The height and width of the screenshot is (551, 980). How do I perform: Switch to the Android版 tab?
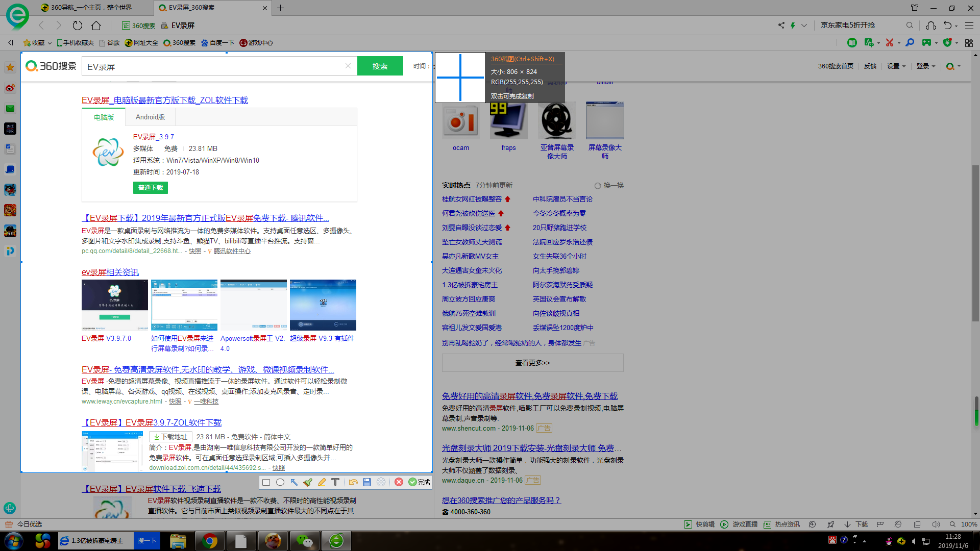click(x=150, y=117)
